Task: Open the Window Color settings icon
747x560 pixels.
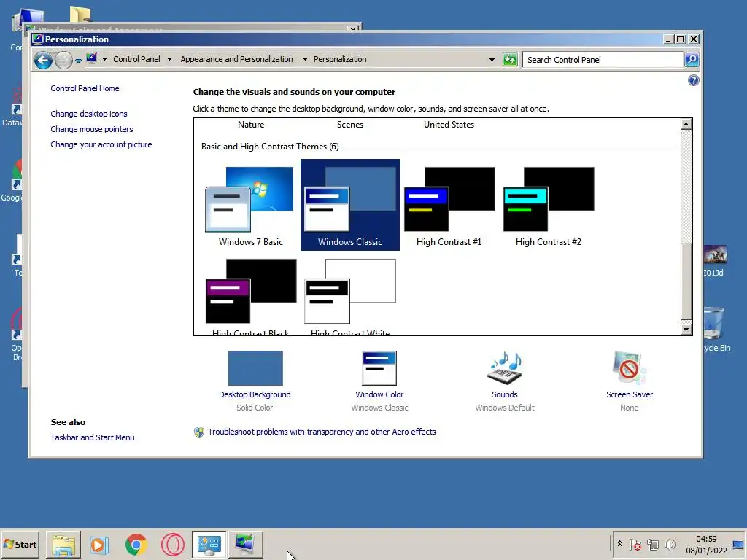Action: (379, 368)
